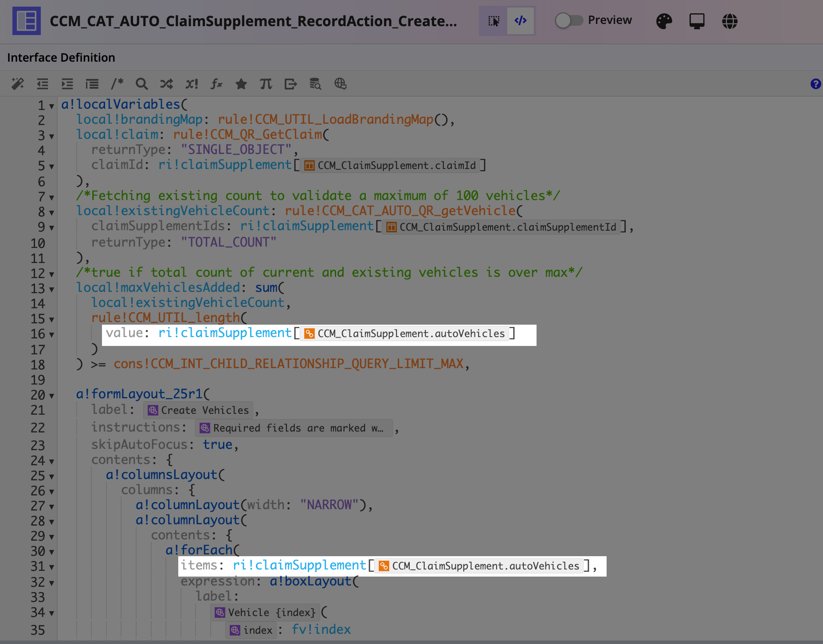Click the star icon in editor toolbar
This screenshot has height=644, width=823.
click(241, 84)
